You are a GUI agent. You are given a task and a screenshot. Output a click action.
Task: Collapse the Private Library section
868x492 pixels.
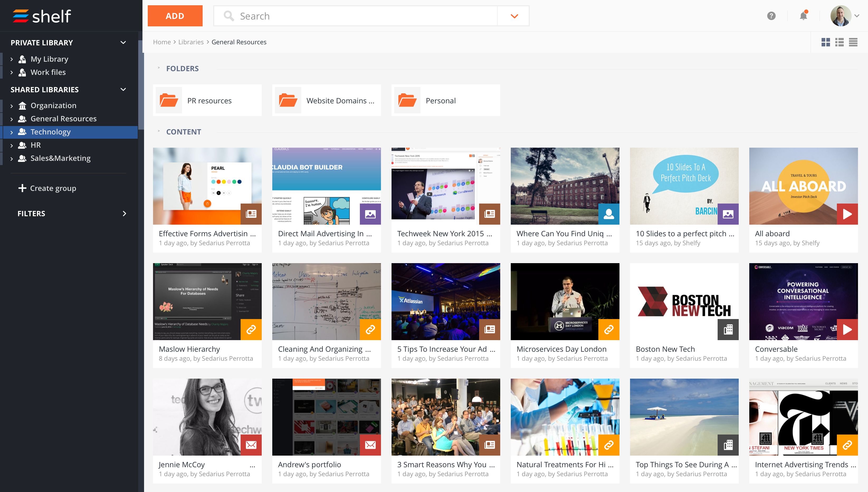click(123, 42)
